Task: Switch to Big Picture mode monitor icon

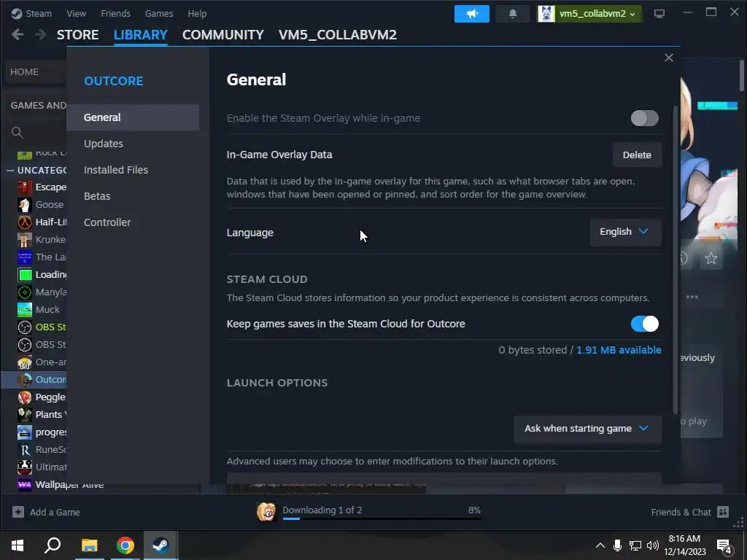Action: pyautogui.click(x=659, y=14)
